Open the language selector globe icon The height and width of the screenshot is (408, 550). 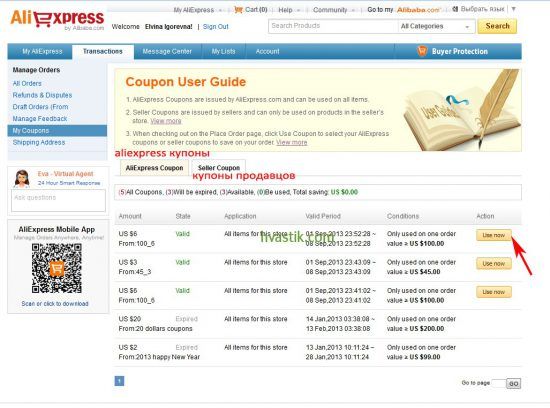click(x=455, y=9)
